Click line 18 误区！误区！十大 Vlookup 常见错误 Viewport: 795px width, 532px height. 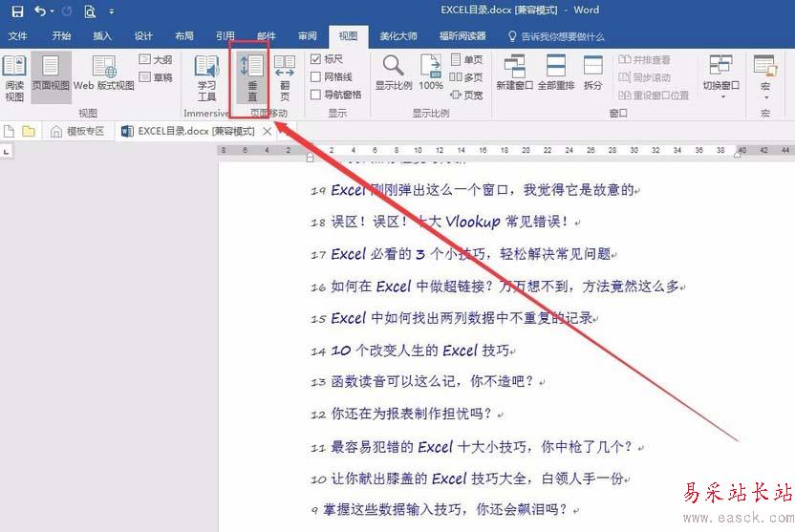[446, 222]
